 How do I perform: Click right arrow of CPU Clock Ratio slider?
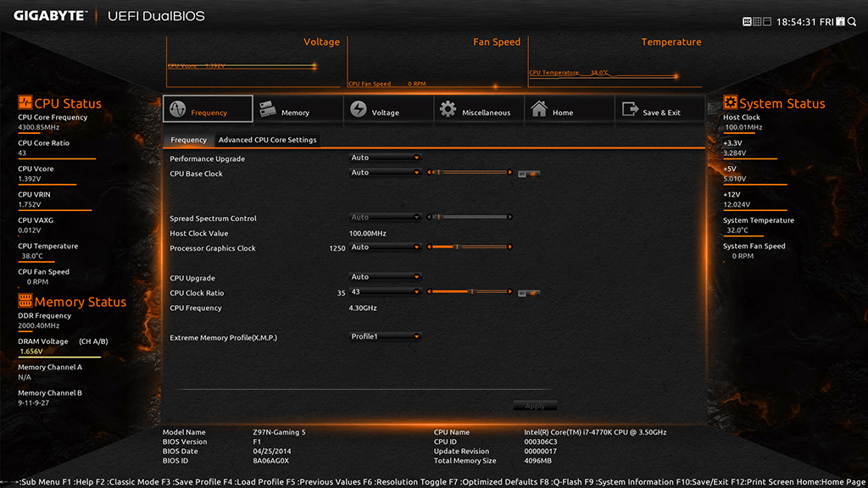[509, 291]
